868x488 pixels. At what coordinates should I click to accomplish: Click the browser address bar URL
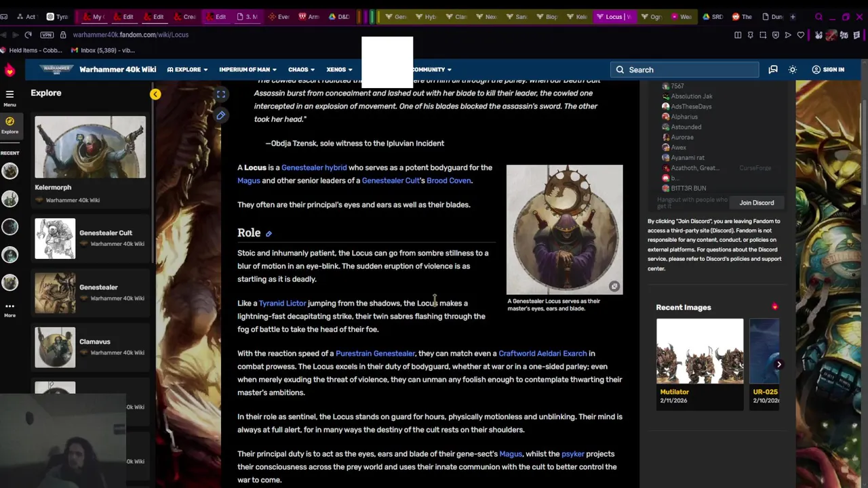[131, 35]
